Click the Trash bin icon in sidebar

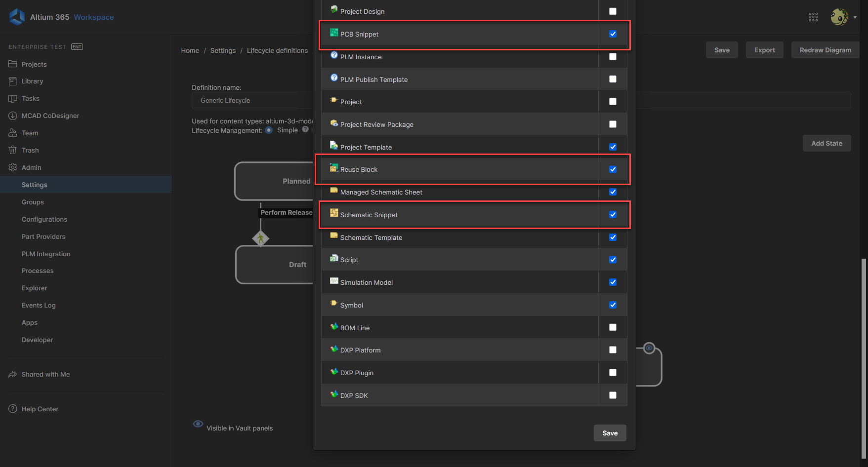[x=13, y=150]
